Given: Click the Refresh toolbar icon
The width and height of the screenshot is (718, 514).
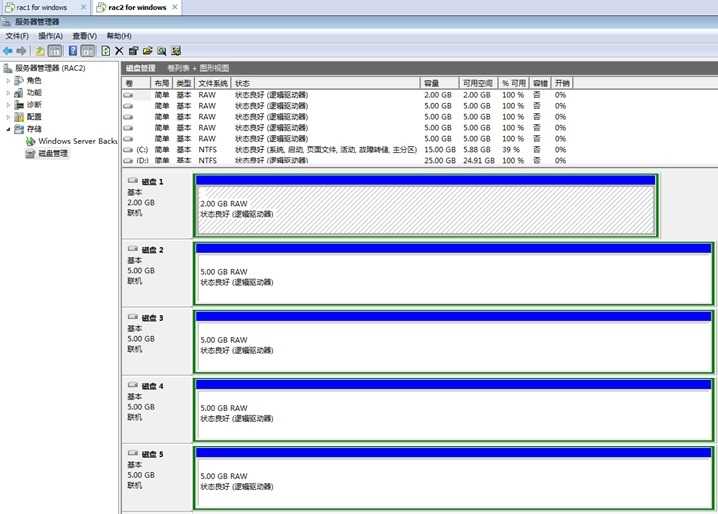Looking at the screenshot, I should click(x=106, y=51).
